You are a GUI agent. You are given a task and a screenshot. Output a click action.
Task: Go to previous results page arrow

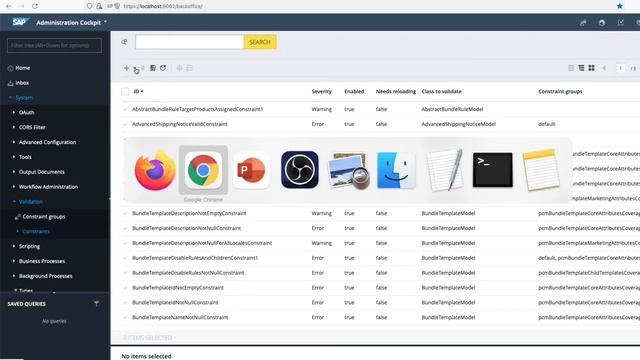point(604,68)
